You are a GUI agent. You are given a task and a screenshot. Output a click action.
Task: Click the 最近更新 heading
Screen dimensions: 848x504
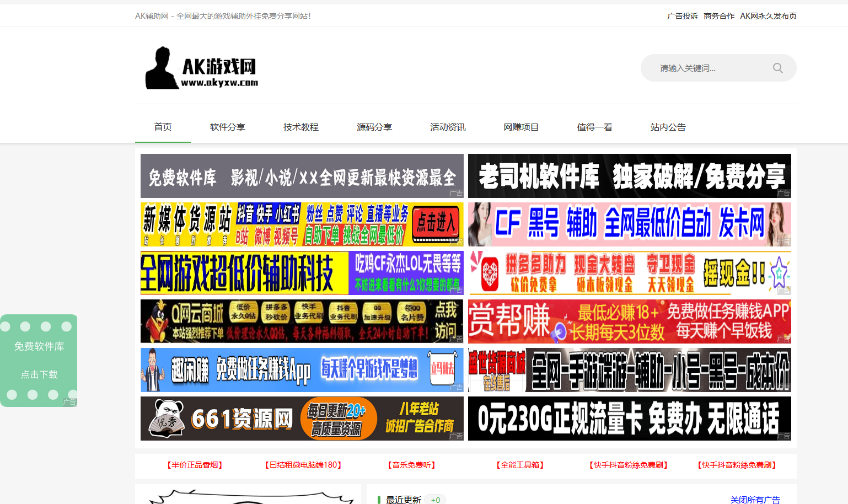tap(404, 500)
